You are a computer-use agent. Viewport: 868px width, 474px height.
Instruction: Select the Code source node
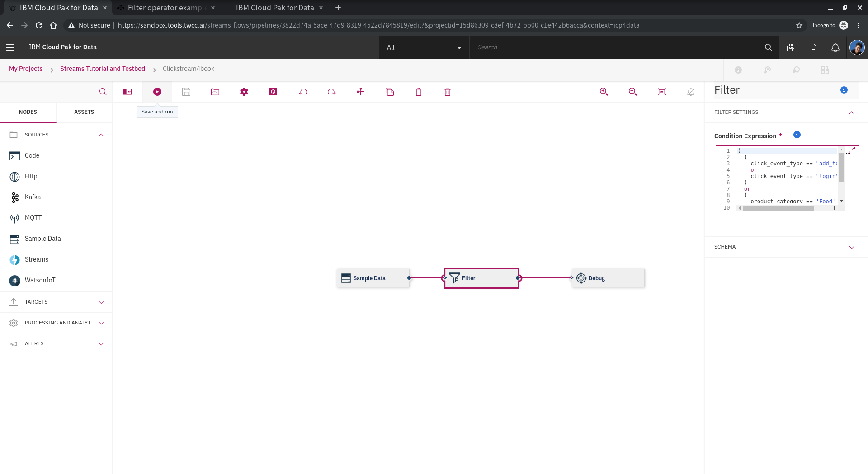[x=56, y=155]
